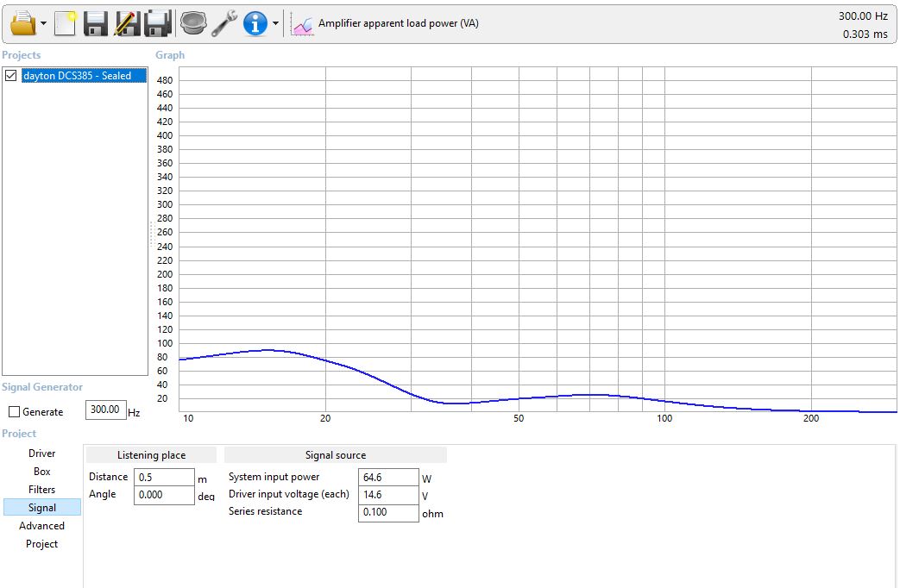Click the Series resistance field
Image resolution: width=900 pixels, height=588 pixels.
tap(388, 512)
